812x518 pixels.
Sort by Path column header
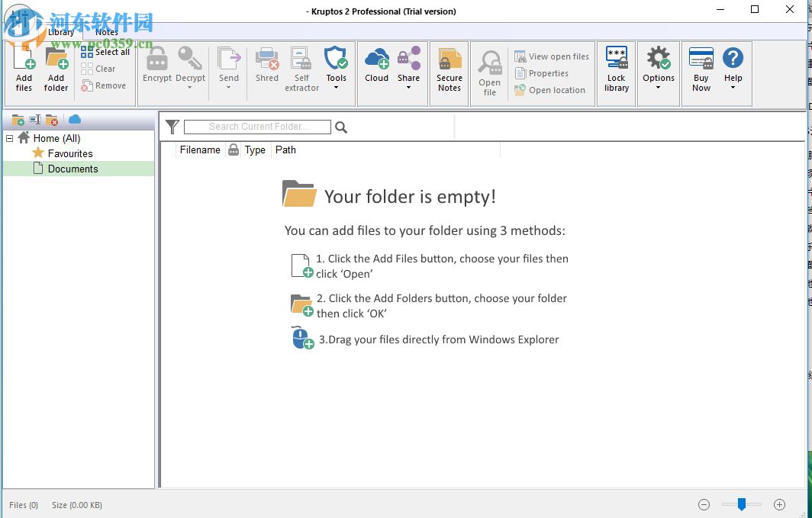(285, 150)
